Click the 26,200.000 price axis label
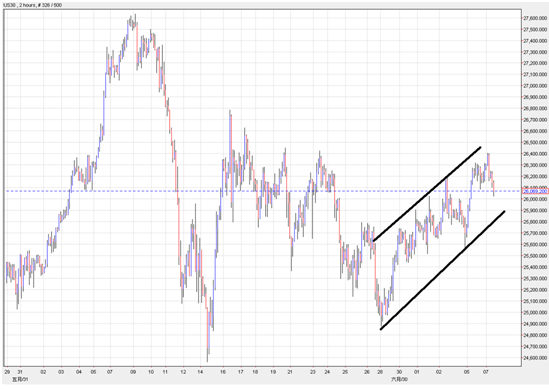549x390 pixels. pos(535,176)
